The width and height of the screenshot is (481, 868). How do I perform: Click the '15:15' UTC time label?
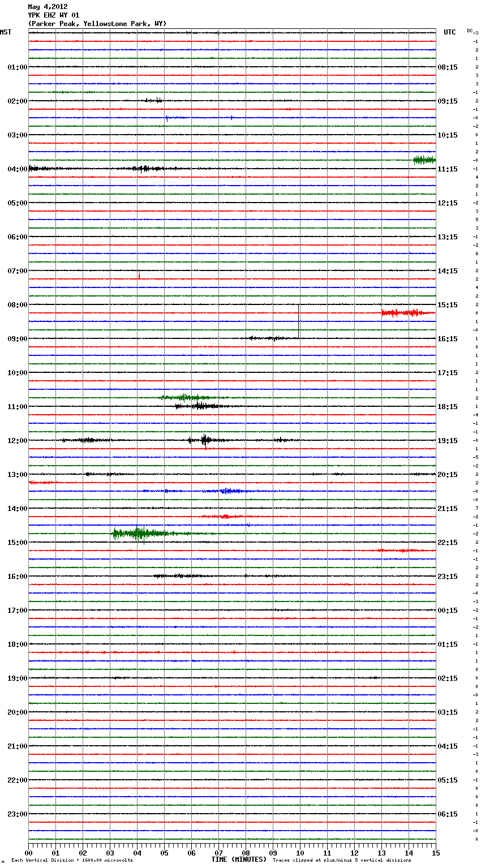coord(448,305)
